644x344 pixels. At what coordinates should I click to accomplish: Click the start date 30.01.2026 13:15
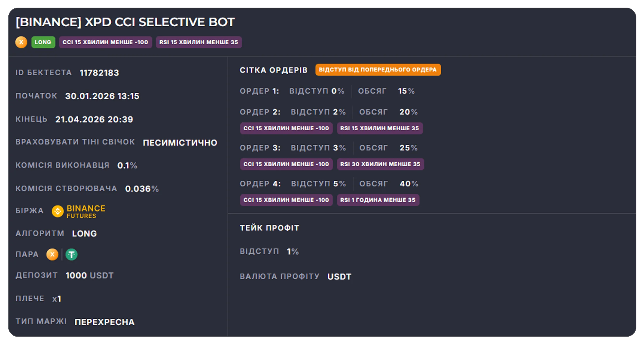tap(102, 96)
